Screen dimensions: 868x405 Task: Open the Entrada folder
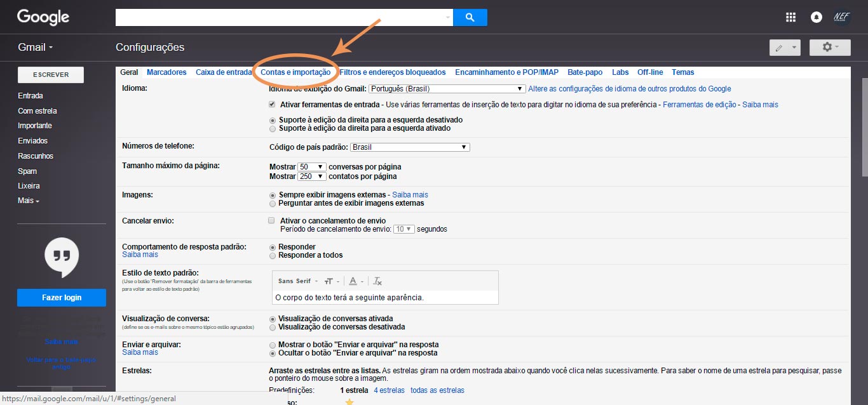click(31, 96)
